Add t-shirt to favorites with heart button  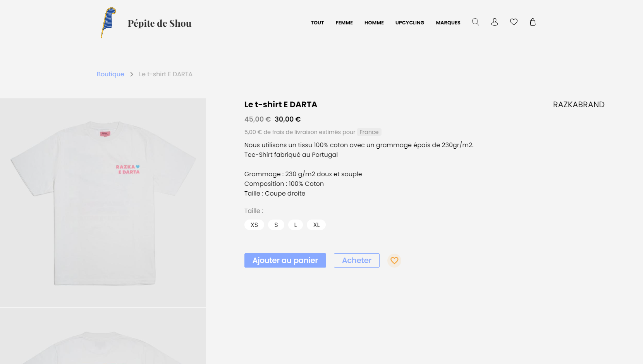tap(394, 260)
